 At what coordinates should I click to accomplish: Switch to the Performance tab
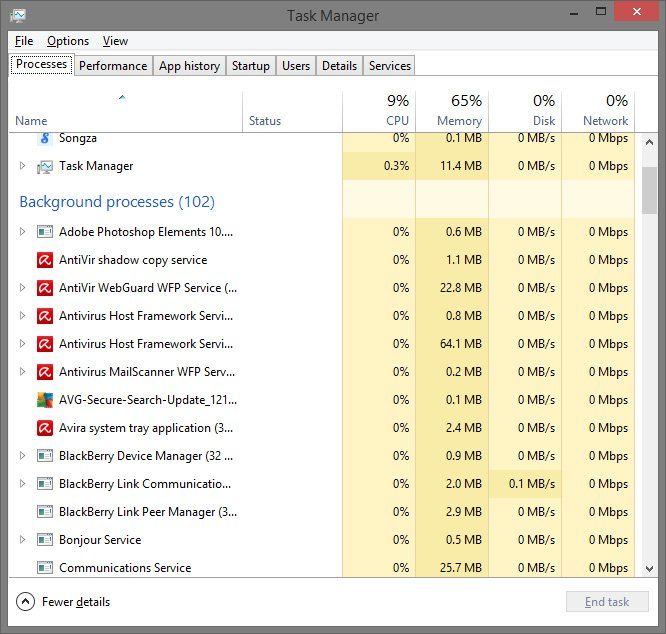point(113,66)
